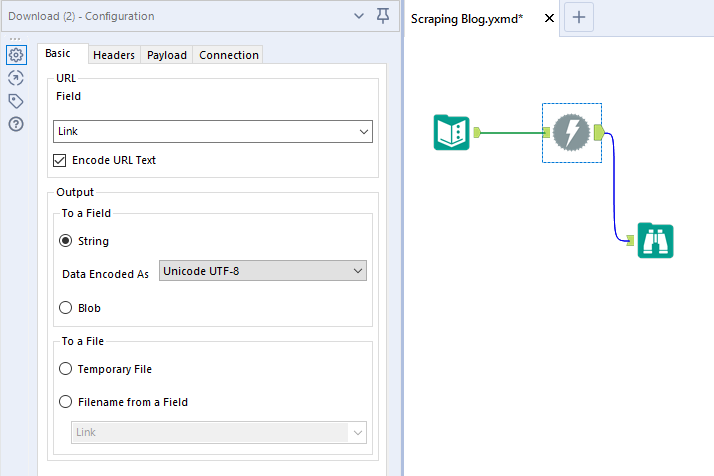Image resolution: width=714 pixels, height=476 pixels.
Task: Open the Payload tab
Action: pyautogui.click(x=167, y=55)
